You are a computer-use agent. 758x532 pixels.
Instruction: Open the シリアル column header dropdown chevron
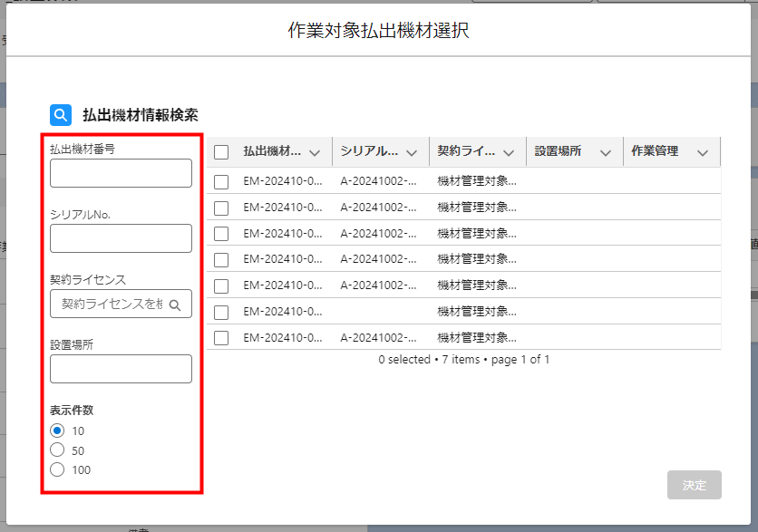pyautogui.click(x=412, y=152)
